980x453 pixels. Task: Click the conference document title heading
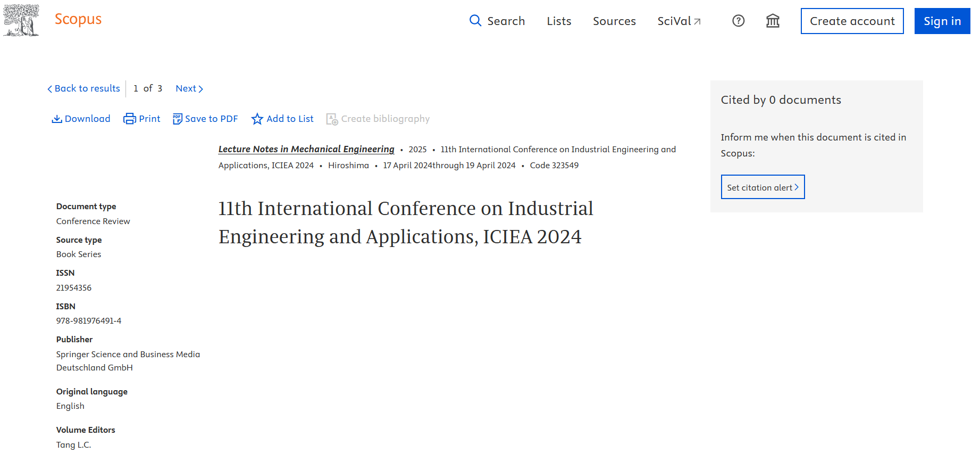point(406,223)
